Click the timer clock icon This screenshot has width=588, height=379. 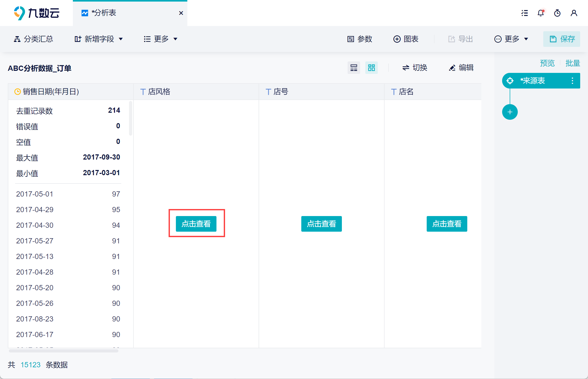pyautogui.click(x=557, y=13)
